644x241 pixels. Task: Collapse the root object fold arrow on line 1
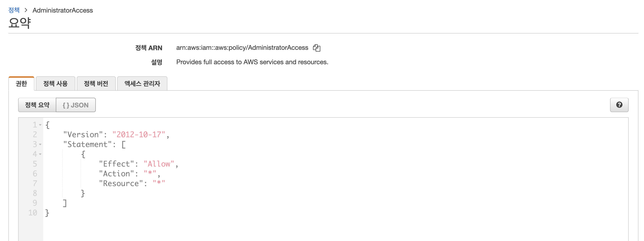(x=40, y=125)
